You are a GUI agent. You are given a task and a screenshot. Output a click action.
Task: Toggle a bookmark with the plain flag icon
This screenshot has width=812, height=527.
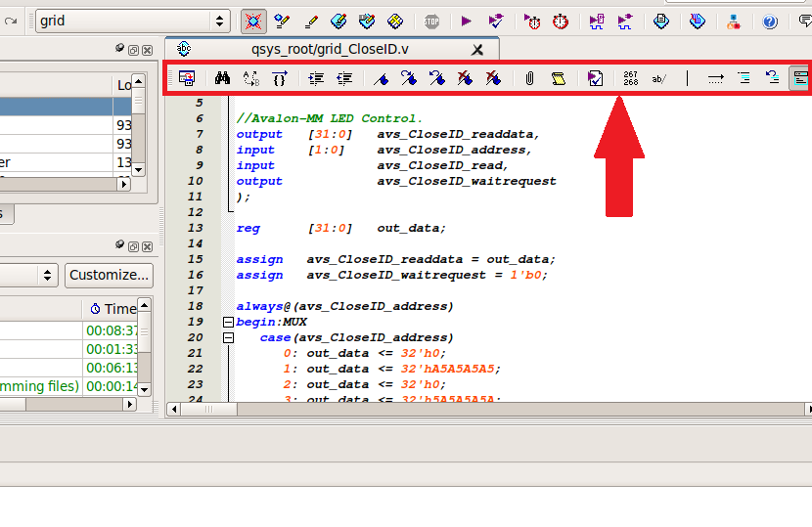click(x=382, y=78)
